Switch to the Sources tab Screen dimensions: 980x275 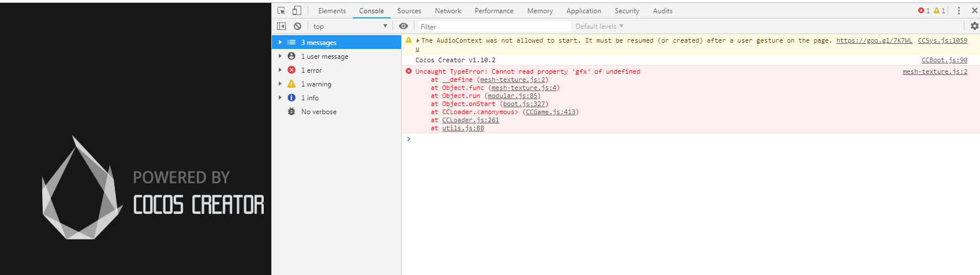(x=409, y=11)
